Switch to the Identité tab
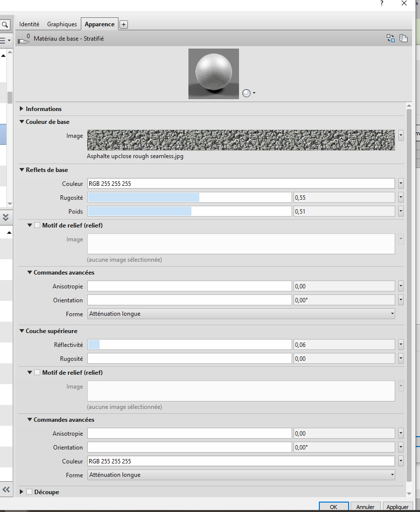This screenshot has height=512, width=420. [29, 24]
